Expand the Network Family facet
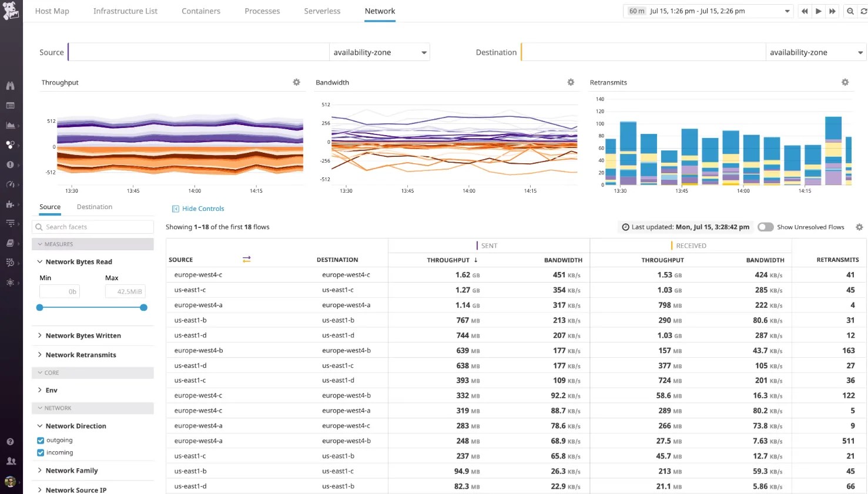This screenshot has width=868, height=494. (71, 470)
